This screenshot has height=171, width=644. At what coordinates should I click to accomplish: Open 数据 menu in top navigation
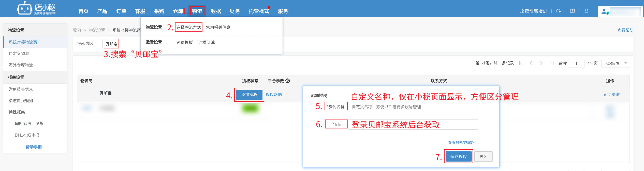[x=216, y=11]
